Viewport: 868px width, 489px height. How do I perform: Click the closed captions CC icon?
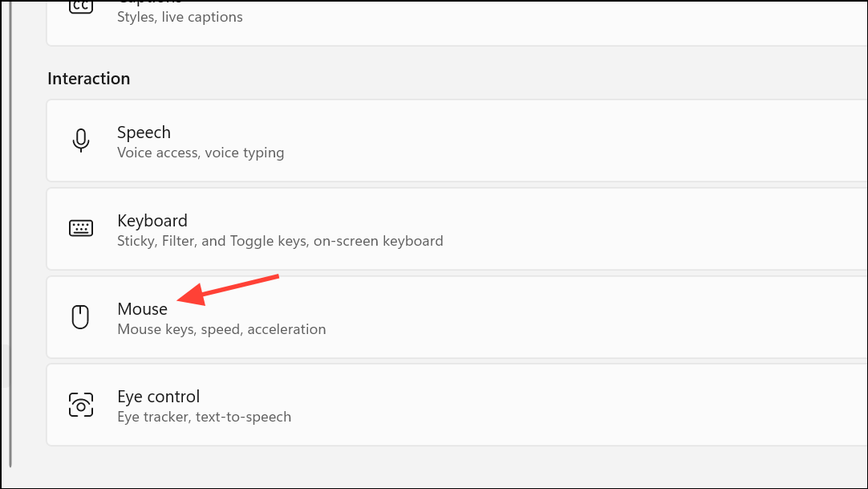coord(81,6)
